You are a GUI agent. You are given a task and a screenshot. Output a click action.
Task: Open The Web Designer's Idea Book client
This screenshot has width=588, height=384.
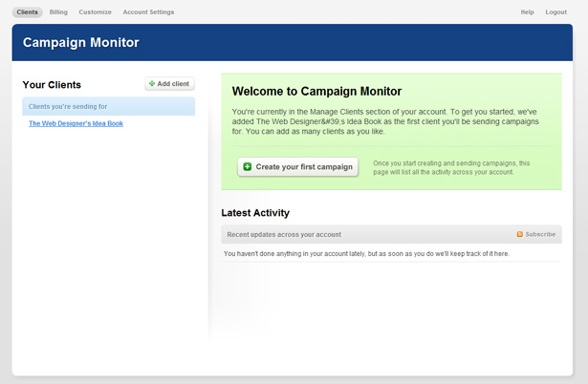[x=76, y=123]
